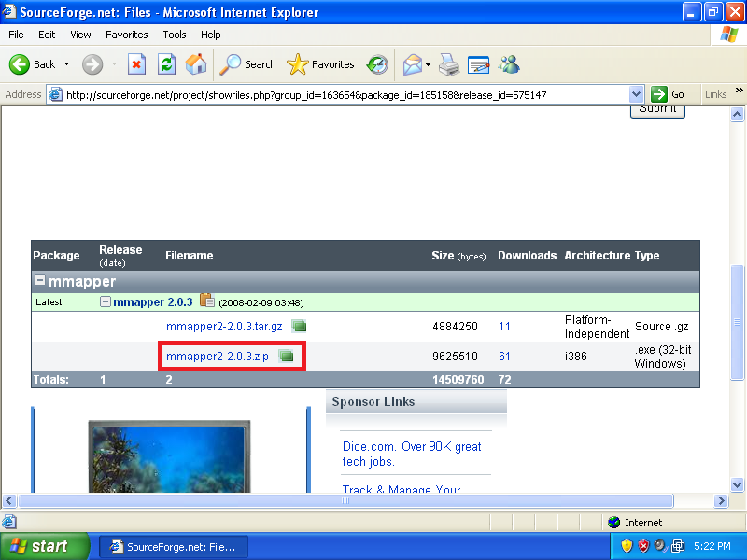
Task: Click vertical scrollbar up arrow
Action: tap(737, 115)
